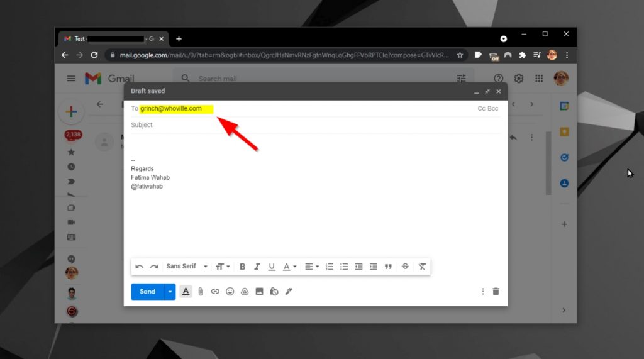The image size is (644, 359).
Task: Click the Chrome address bar URL
Action: (x=284, y=55)
